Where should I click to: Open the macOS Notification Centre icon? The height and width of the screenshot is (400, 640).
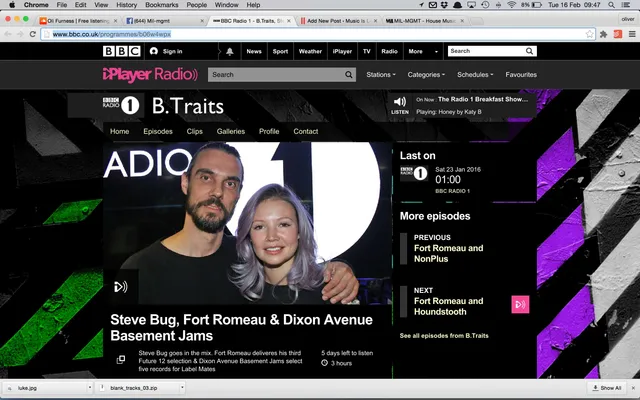click(x=626, y=5)
